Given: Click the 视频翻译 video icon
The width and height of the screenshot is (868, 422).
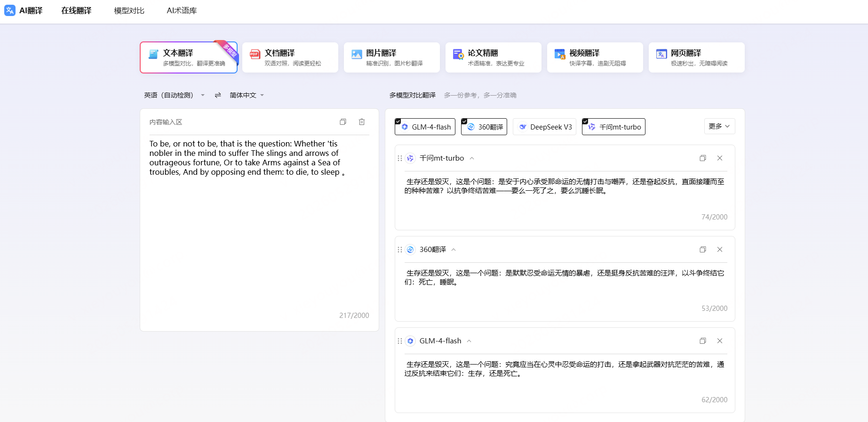Looking at the screenshot, I should point(560,54).
